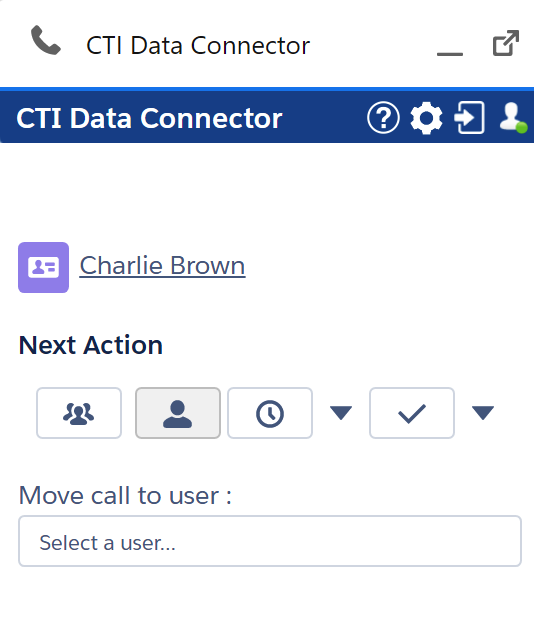Click the blue header CTI Data Connector title
The image size is (534, 636).
click(x=149, y=118)
